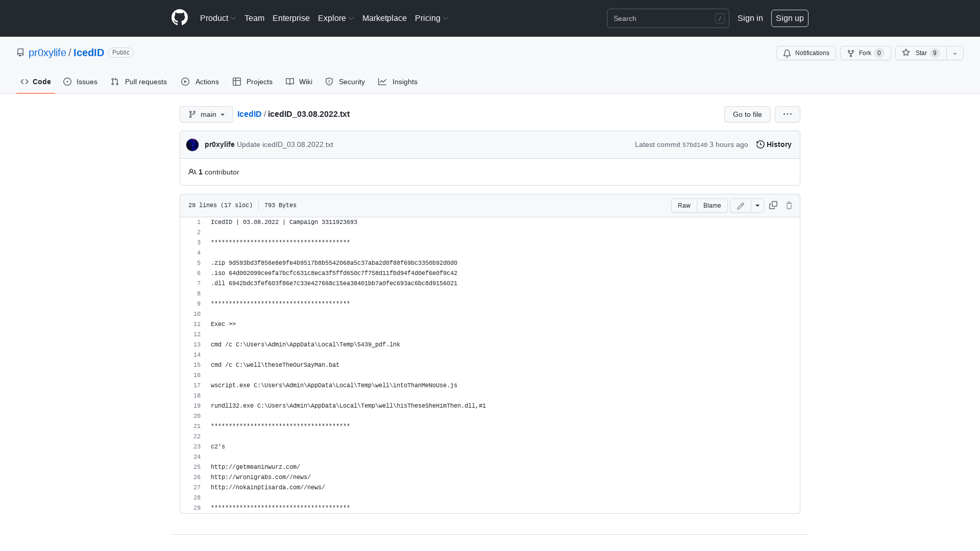Expand the edit options dropdown arrow

click(x=757, y=205)
